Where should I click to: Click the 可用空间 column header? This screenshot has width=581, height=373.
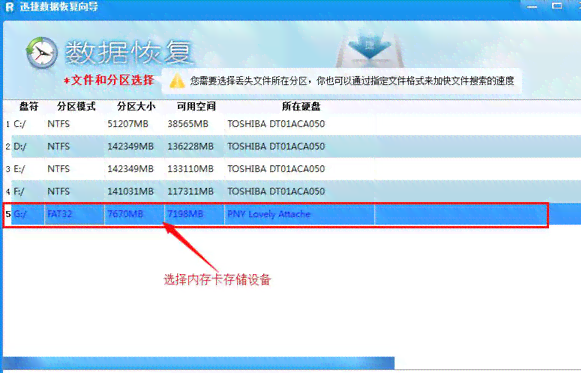tap(196, 107)
